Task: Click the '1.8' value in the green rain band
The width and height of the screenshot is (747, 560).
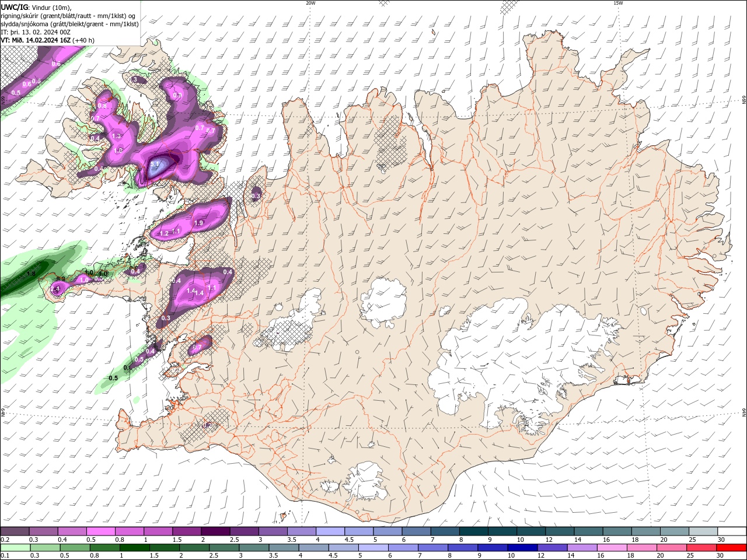Action: coord(32,273)
